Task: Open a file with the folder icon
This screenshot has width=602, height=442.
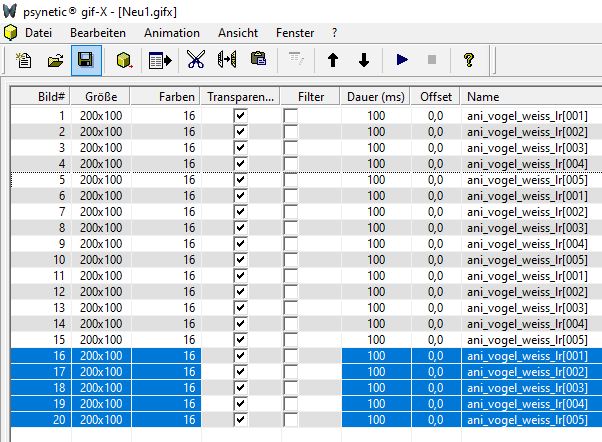Action: (55, 60)
